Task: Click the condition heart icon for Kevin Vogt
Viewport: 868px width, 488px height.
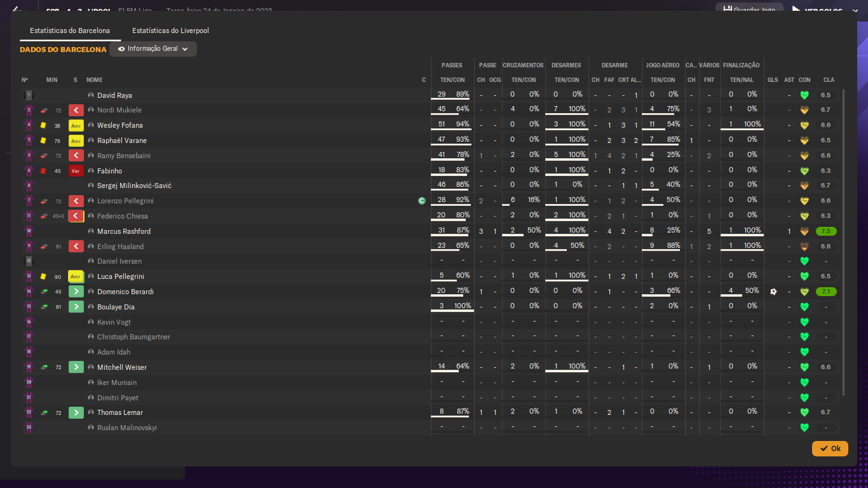Action: pos(804,322)
